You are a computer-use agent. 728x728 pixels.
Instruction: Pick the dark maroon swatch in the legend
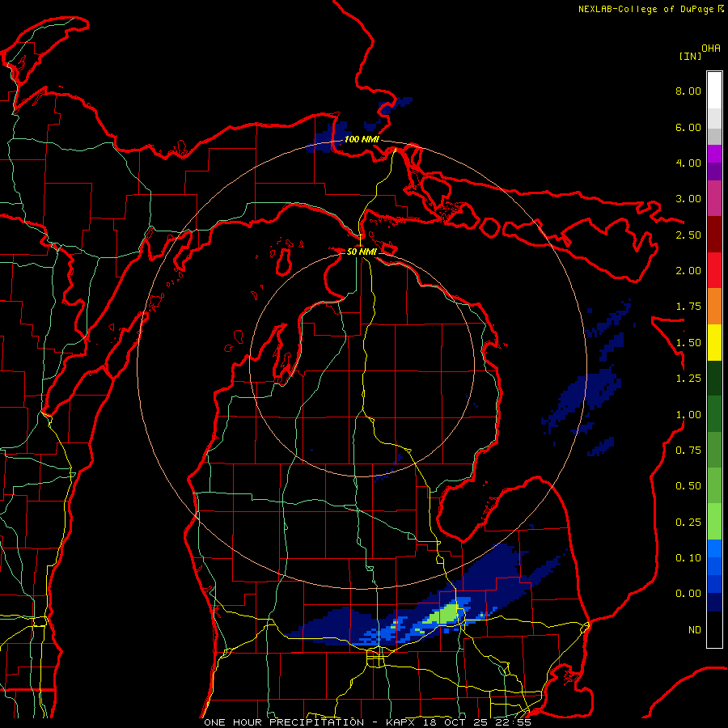click(x=714, y=235)
